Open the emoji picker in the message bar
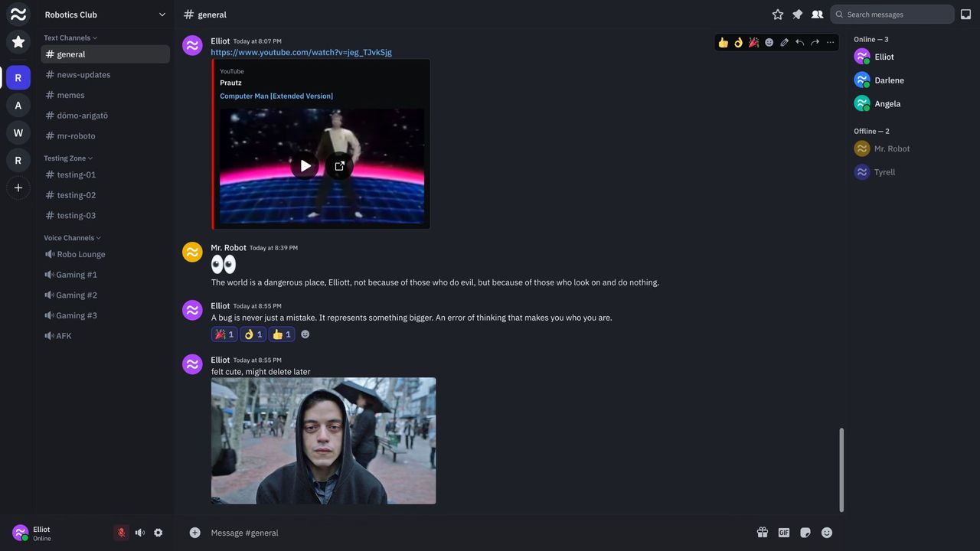Screen dimensions: 980x551 coord(826,532)
